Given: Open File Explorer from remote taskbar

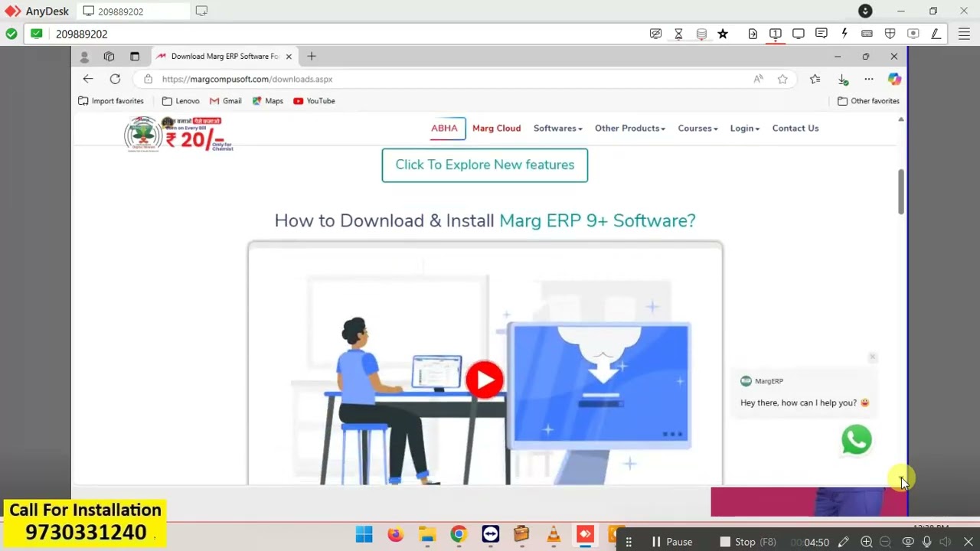Looking at the screenshot, I should tap(427, 534).
